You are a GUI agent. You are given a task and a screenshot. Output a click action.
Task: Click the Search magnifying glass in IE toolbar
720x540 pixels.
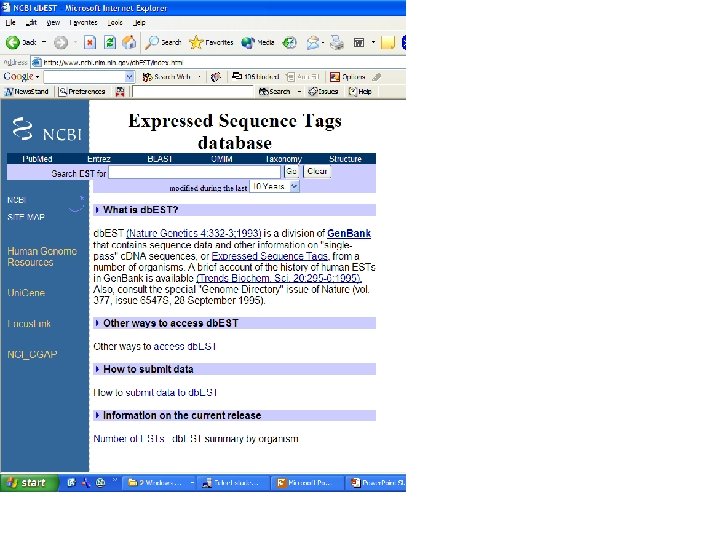click(152, 43)
